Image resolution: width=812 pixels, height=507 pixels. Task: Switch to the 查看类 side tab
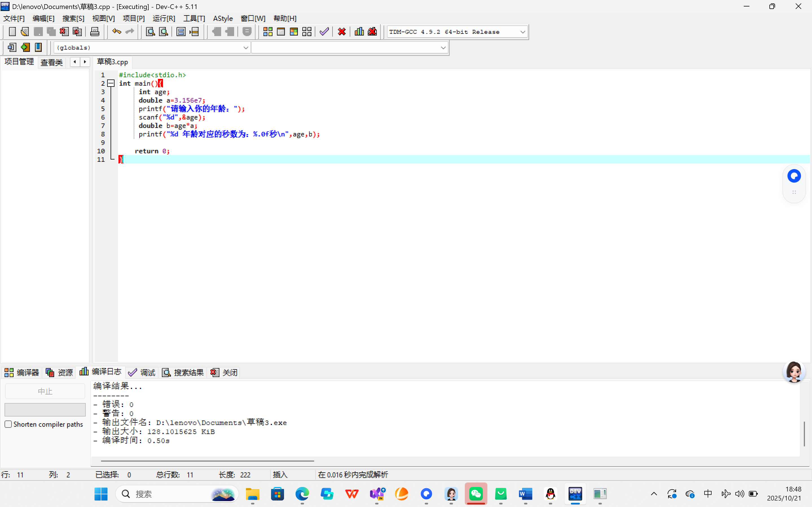(51, 62)
